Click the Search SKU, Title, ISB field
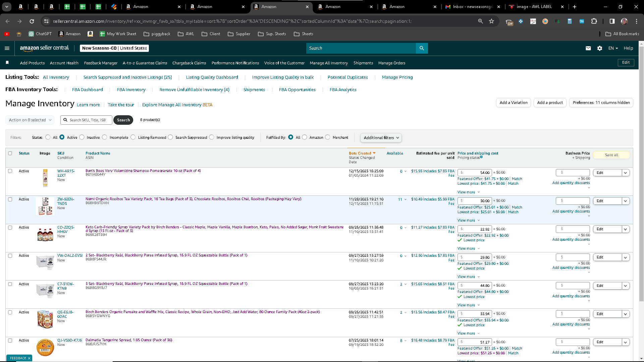644x362 pixels. pos(86,120)
